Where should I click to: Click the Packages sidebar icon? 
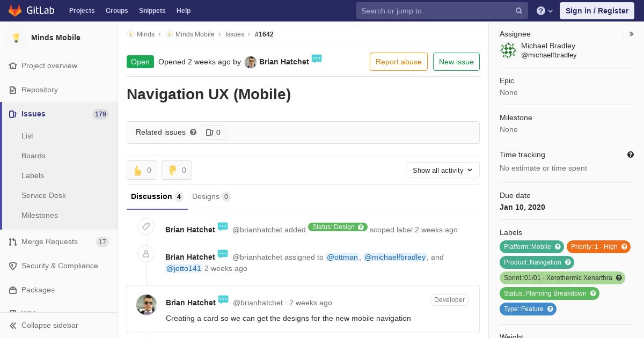[x=13, y=290]
